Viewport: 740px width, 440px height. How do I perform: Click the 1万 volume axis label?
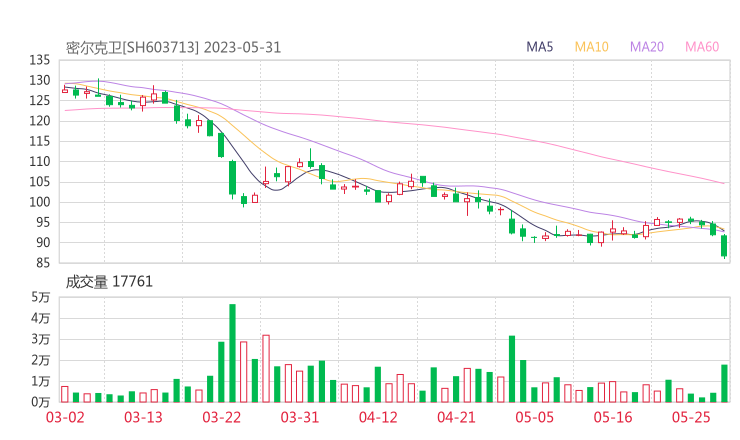click(x=41, y=381)
